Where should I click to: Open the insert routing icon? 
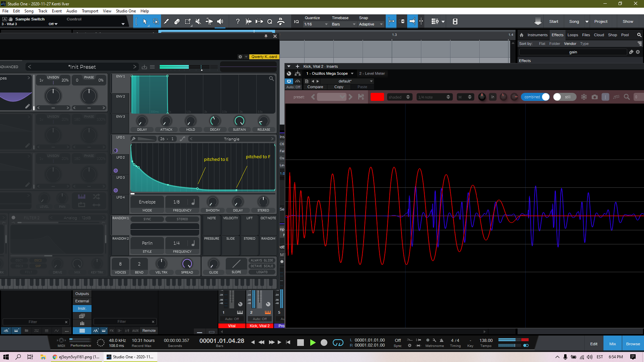tap(298, 73)
